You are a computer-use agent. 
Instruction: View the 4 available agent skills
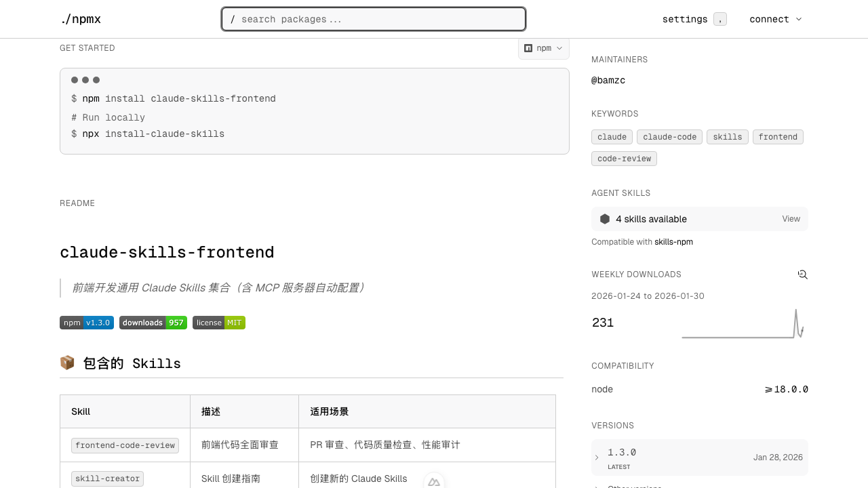(700, 219)
